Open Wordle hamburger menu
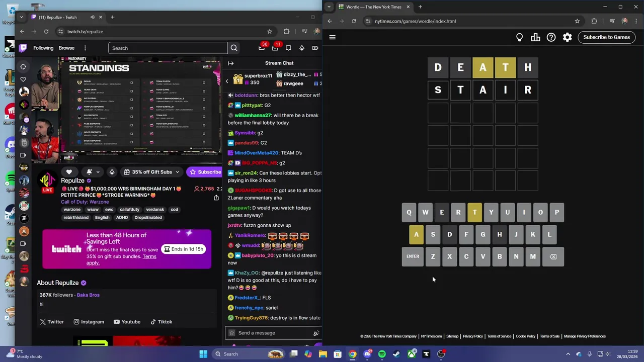644x362 pixels. pyautogui.click(x=332, y=37)
